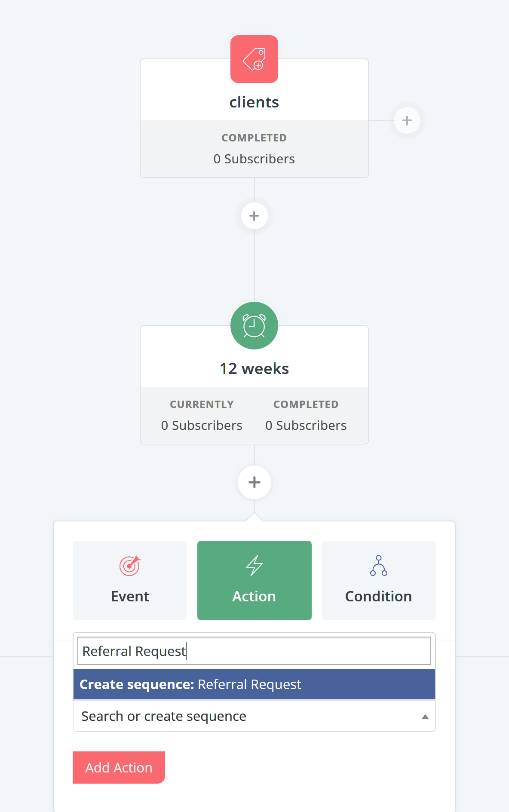Select the Action tab label

(254, 596)
